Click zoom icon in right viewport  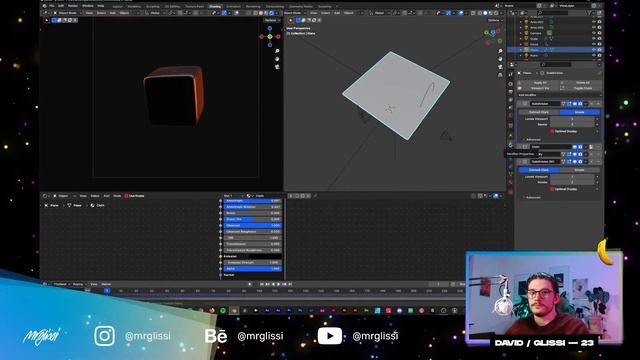click(x=500, y=51)
